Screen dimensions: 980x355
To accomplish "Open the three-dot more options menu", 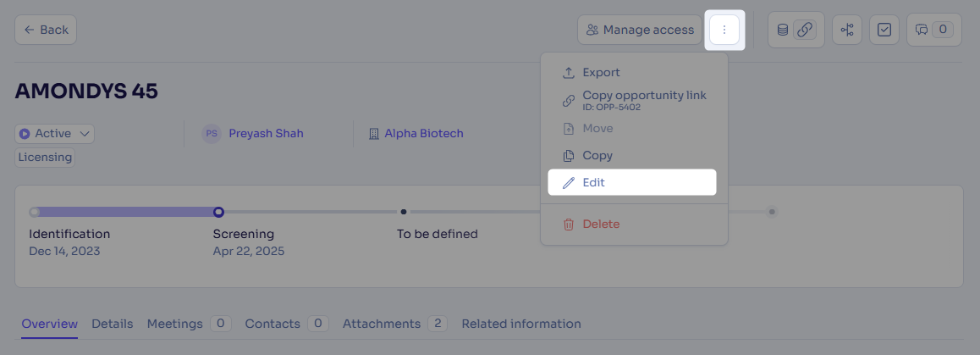I will click(x=724, y=30).
